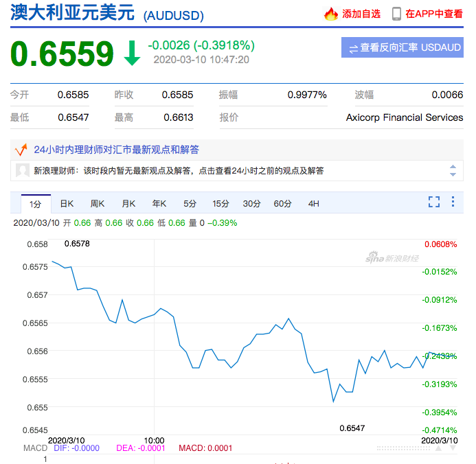The width and height of the screenshot is (476, 464).
Task: Click 添加自选 to add to watchlist
Action: tap(361, 14)
